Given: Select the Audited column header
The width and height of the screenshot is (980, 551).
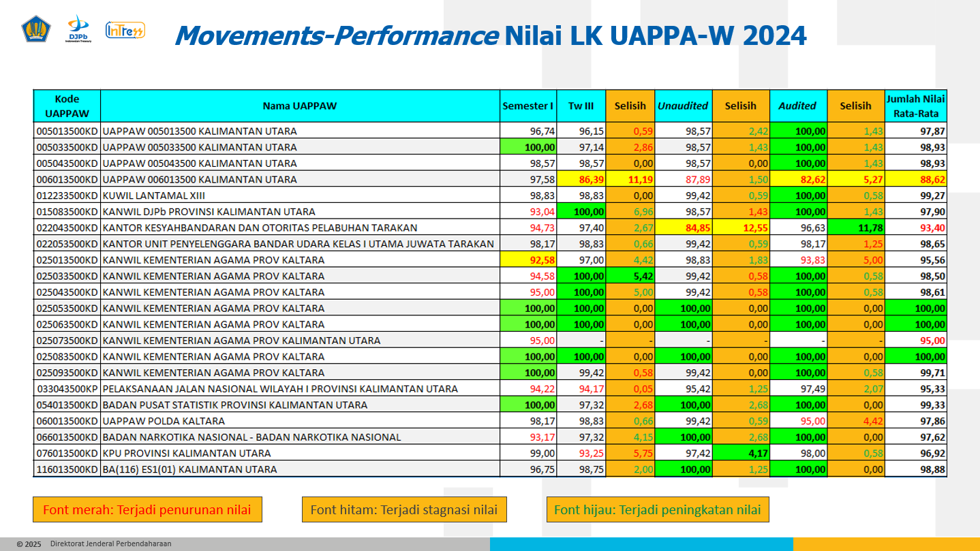Looking at the screenshot, I should click(x=797, y=106).
